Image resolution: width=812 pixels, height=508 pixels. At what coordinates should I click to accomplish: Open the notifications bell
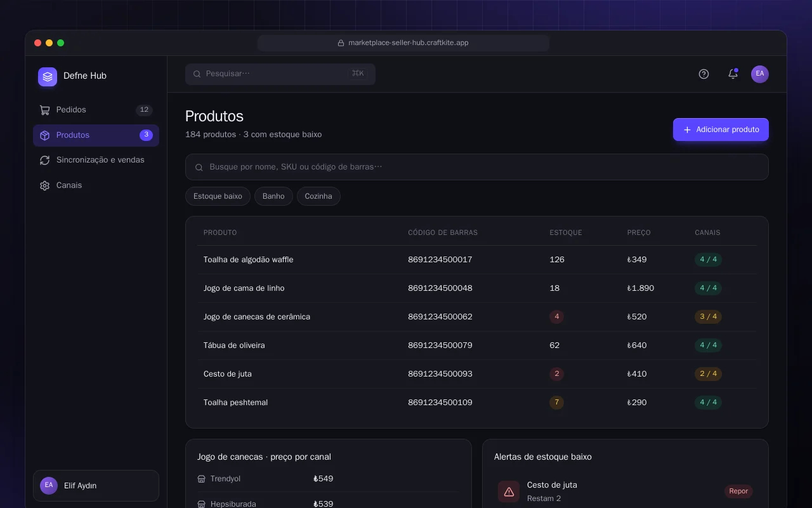733,74
